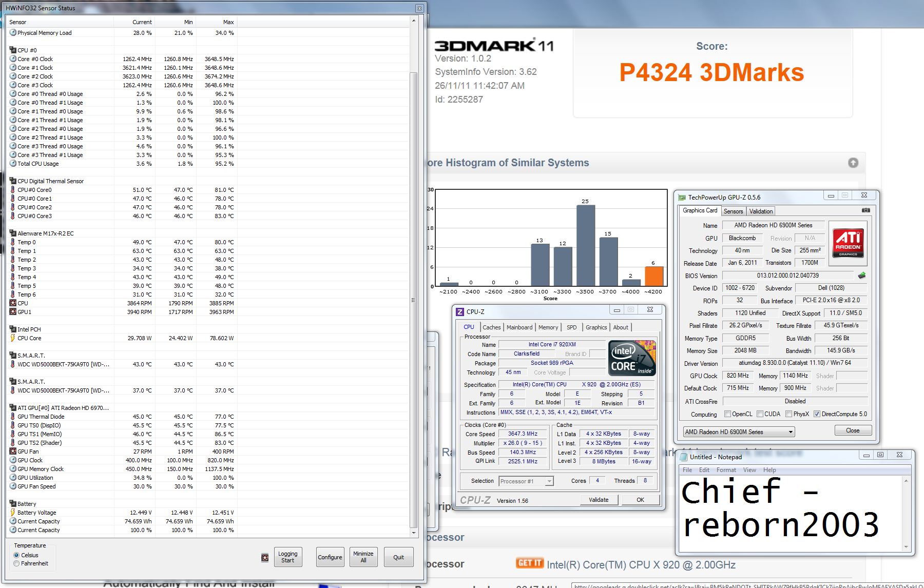Click the GPU Fan sensor row icon

tap(13, 452)
